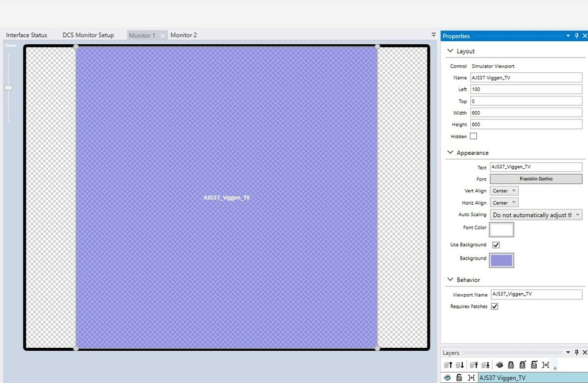Click the Name input field

click(x=526, y=78)
